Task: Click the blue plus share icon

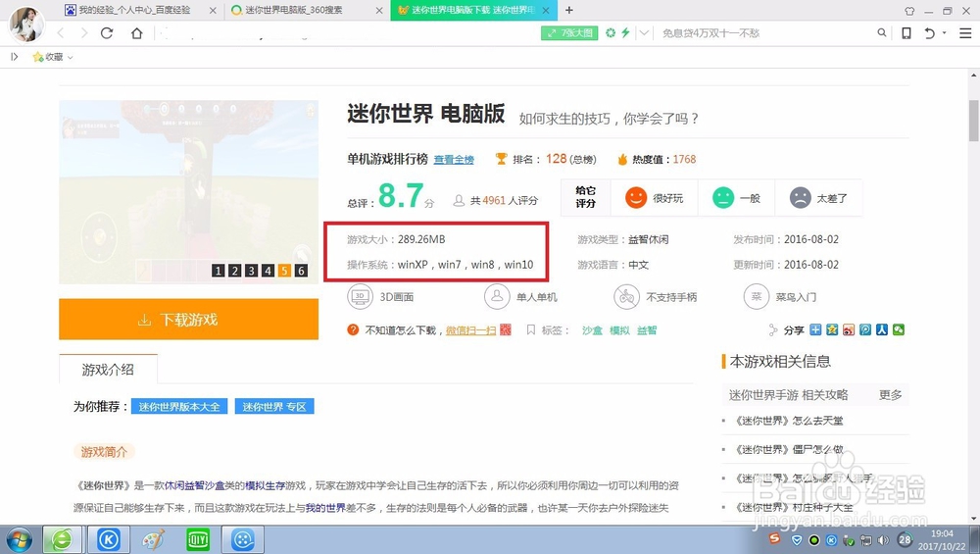Action: [x=815, y=329]
